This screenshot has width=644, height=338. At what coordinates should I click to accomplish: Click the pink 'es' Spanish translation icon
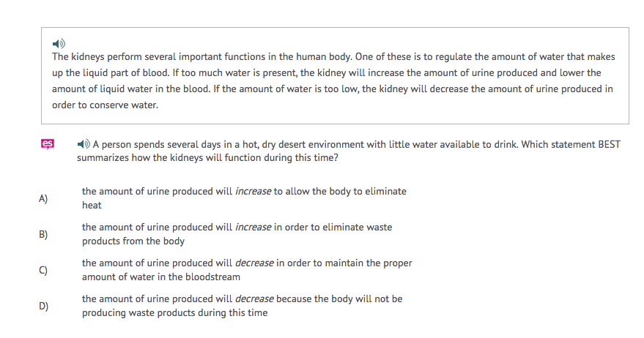(x=46, y=145)
